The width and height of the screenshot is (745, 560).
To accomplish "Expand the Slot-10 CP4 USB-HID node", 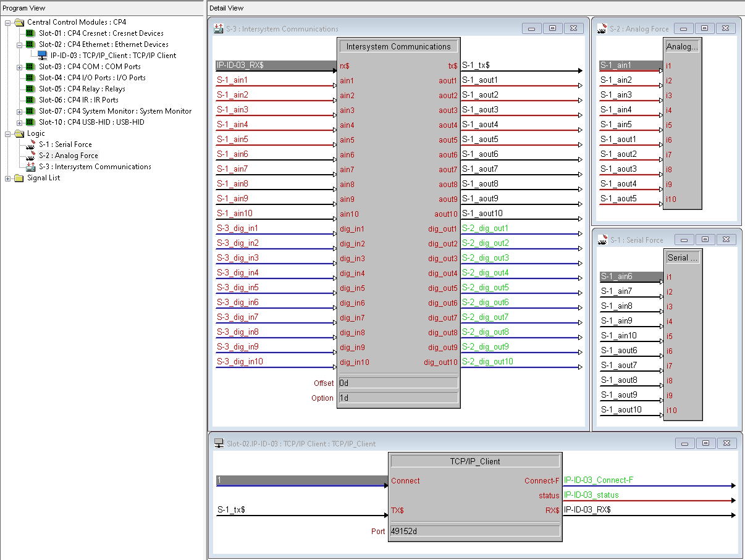I will (20, 122).
